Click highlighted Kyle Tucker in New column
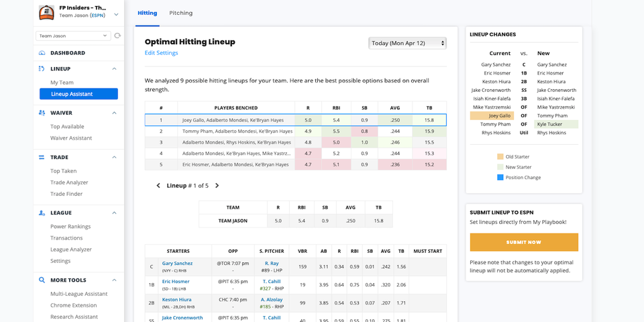The width and height of the screenshot is (644, 322). pos(556,124)
